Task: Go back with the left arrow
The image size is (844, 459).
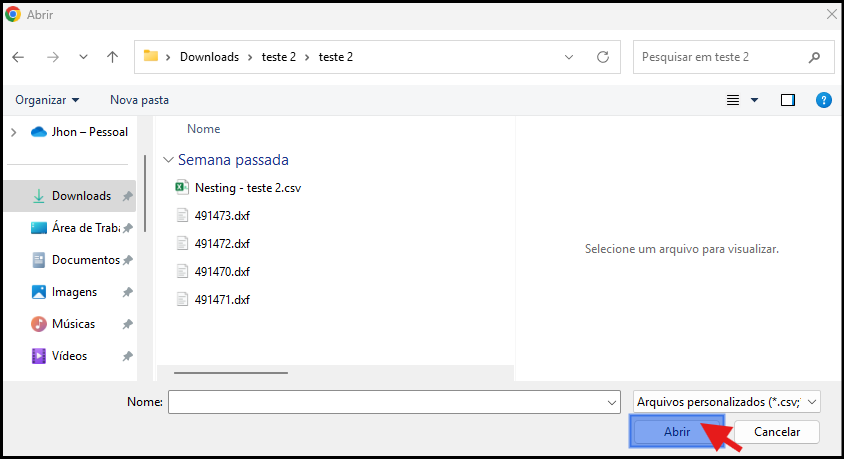Action: (x=18, y=57)
